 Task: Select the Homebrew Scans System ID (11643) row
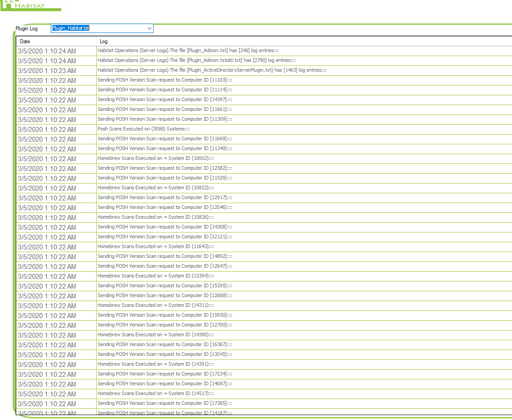pyautogui.click(x=155, y=247)
